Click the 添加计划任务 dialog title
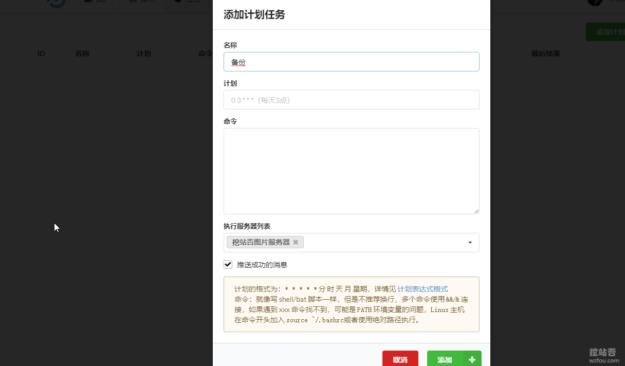 point(254,15)
